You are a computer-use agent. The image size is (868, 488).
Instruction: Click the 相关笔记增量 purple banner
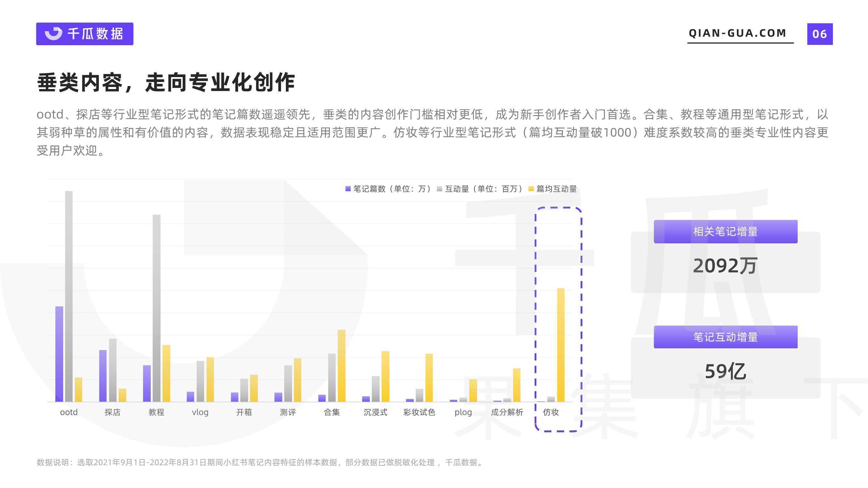(725, 231)
